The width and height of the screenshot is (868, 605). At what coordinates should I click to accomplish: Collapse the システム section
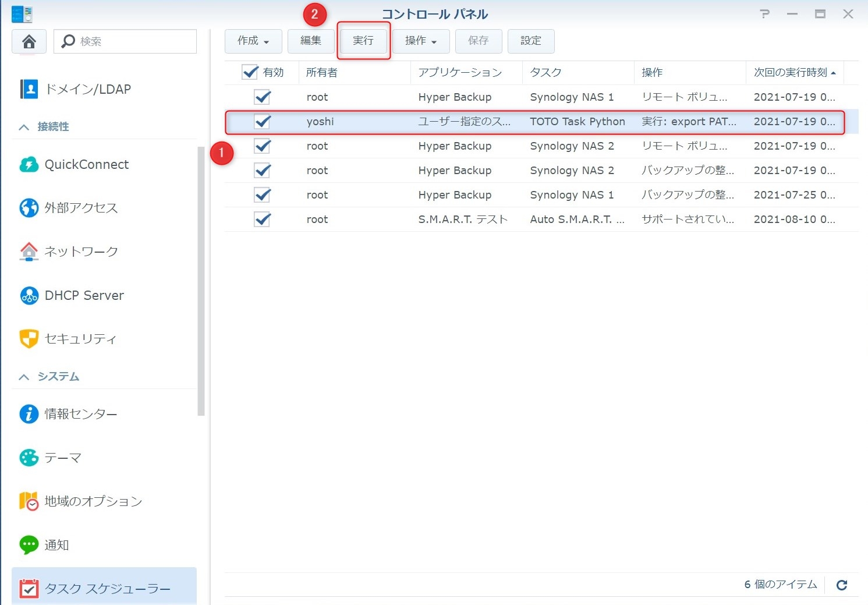tap(24, 377)
